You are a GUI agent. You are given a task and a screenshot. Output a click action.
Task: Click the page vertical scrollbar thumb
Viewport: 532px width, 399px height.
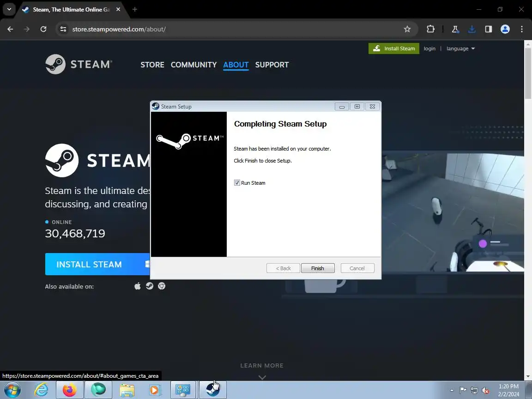coord(528,73)
